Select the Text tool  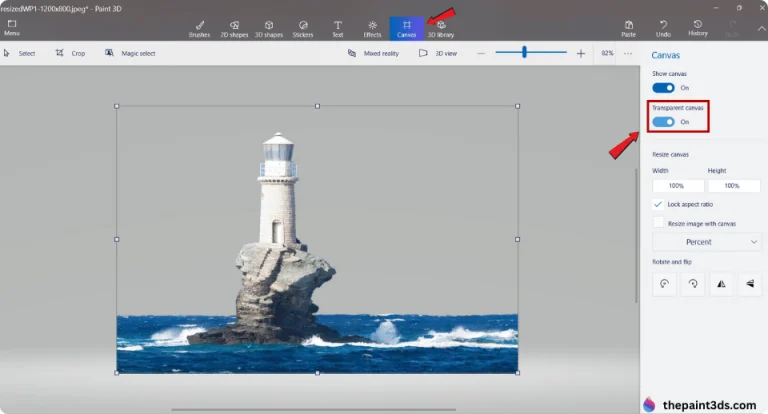(x=338, y=29)
